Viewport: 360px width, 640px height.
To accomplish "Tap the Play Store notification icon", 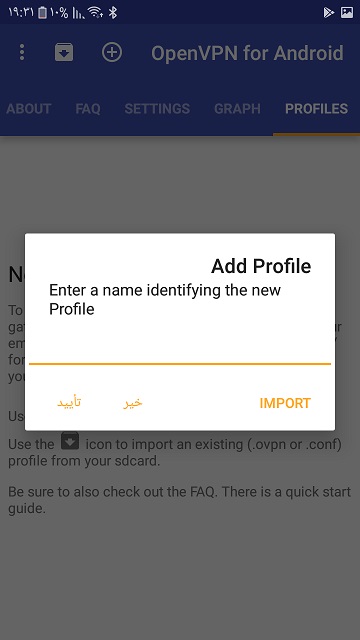I will [329, 13].
